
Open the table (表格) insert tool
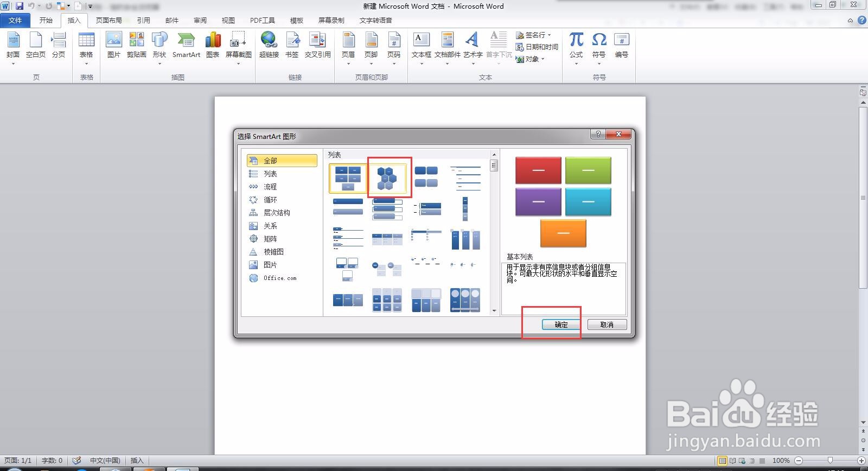click(x=86, y=48)
